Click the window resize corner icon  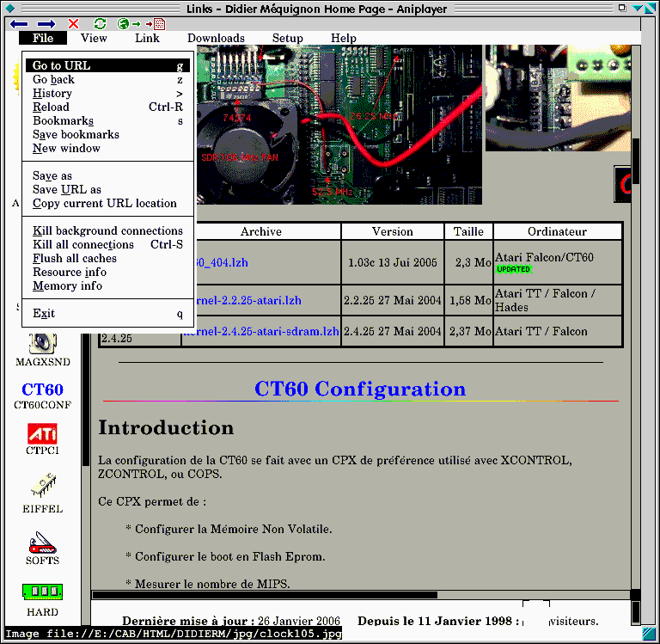pyautogui.click(x=648, y=633)
